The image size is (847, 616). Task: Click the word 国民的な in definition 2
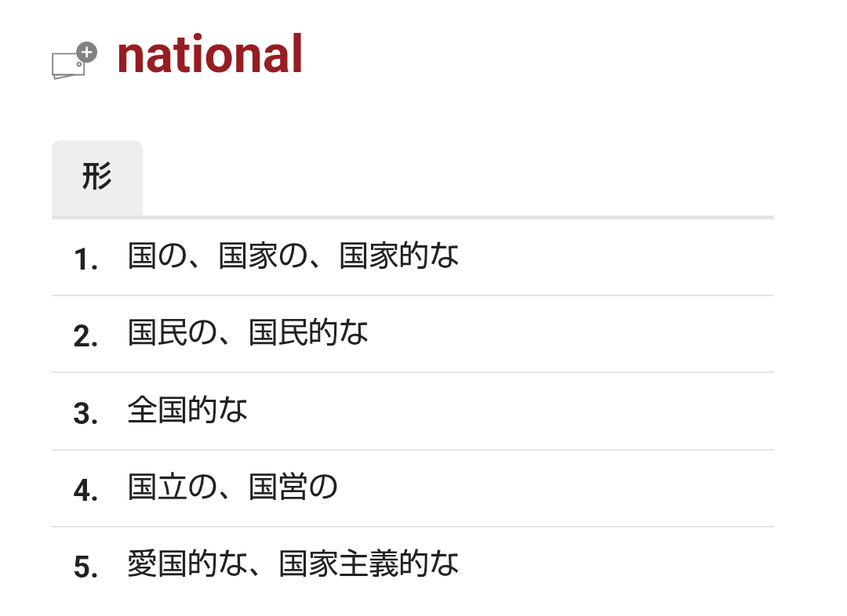(308, 332)
